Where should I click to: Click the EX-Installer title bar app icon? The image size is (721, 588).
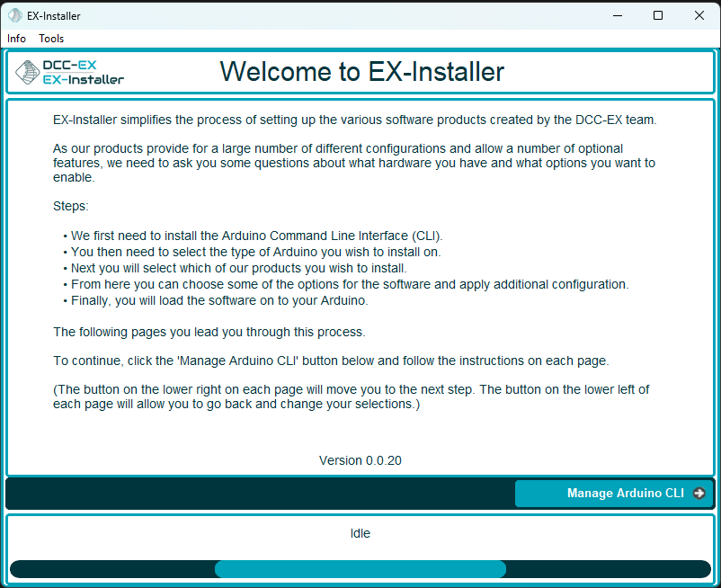(14, 15)
